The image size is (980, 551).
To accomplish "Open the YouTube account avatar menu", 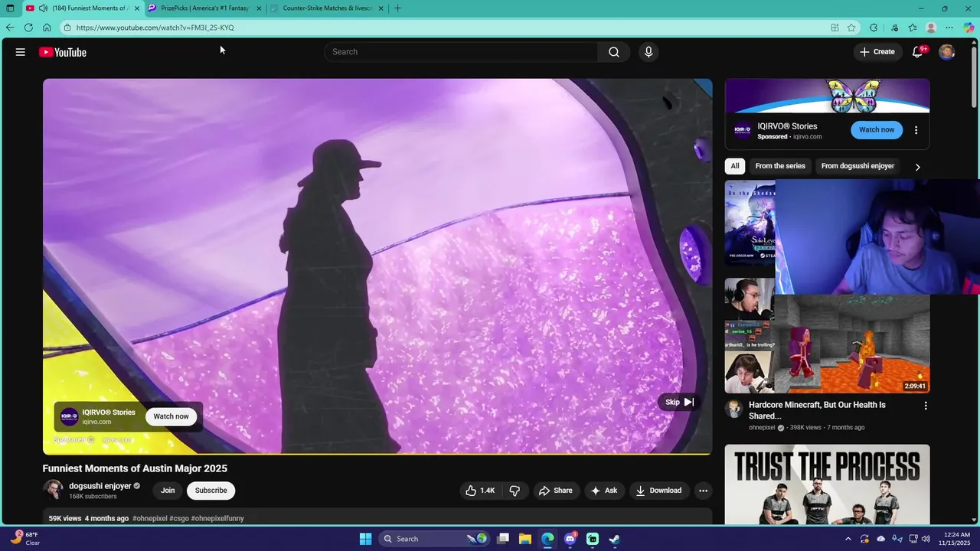I will (947, 52).
